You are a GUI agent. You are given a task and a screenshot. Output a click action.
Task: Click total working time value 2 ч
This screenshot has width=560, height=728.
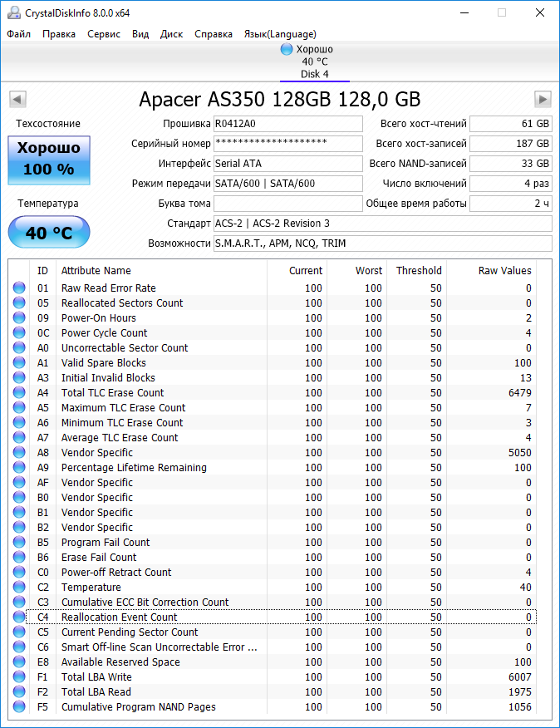(x=511, y=204)
